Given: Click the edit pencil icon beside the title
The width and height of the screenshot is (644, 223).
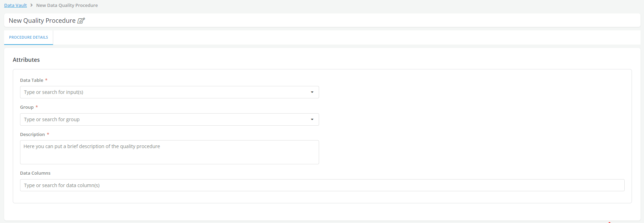Looking at the screenshot, I should [x=81, y=21].
